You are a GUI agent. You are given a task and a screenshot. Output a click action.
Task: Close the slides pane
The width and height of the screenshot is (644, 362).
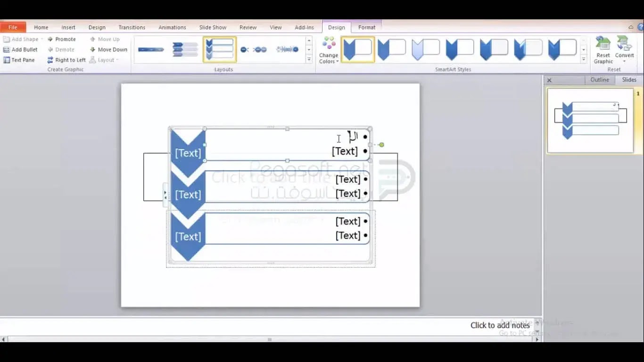[x=549, y=80]
